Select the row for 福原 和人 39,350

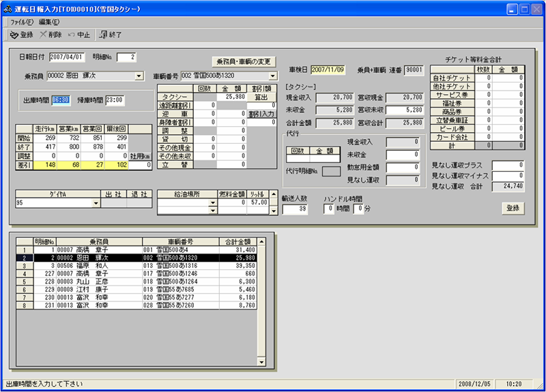[x=136, y=266]
